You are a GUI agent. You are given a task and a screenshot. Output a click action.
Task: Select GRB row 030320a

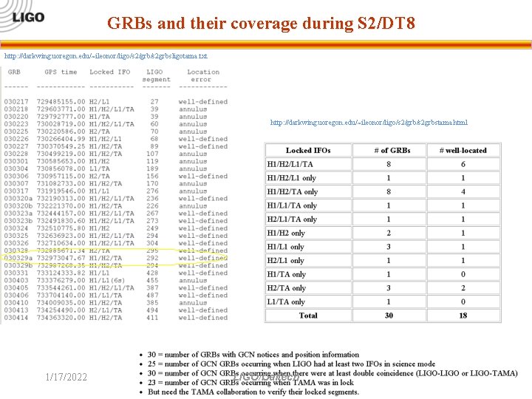(x=116, y=199)
